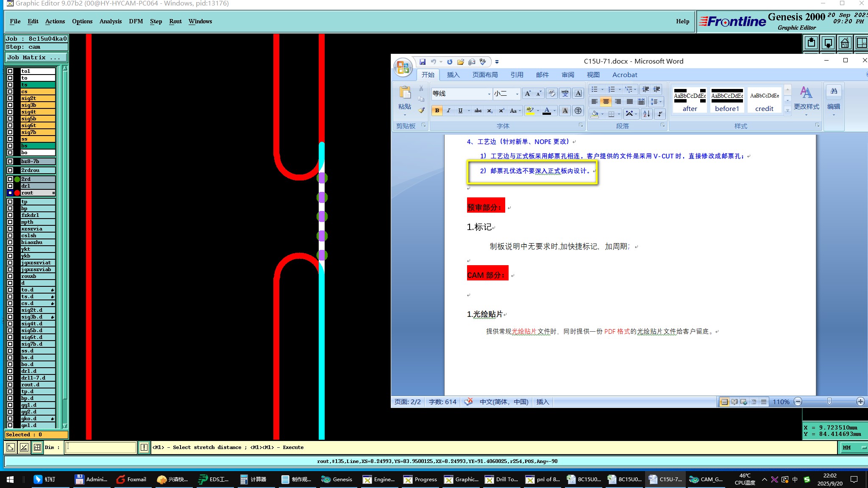Click the Word Save icon in quick access
The height and width of the screenshot is (488, 868).
423,62
